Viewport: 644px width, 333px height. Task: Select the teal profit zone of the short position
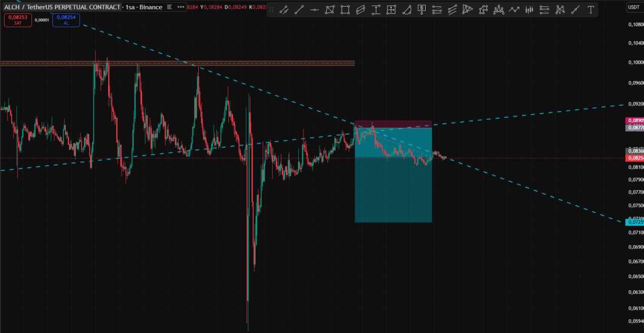pos(393,175)
